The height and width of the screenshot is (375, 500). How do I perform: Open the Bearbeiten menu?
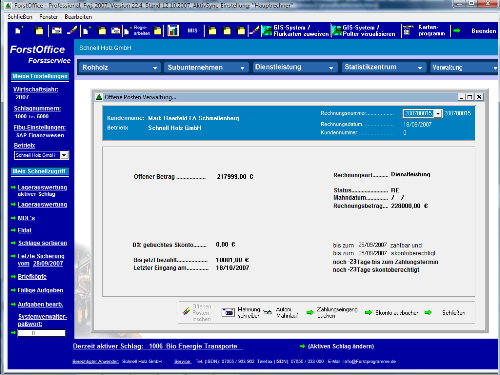click(78, 17)
